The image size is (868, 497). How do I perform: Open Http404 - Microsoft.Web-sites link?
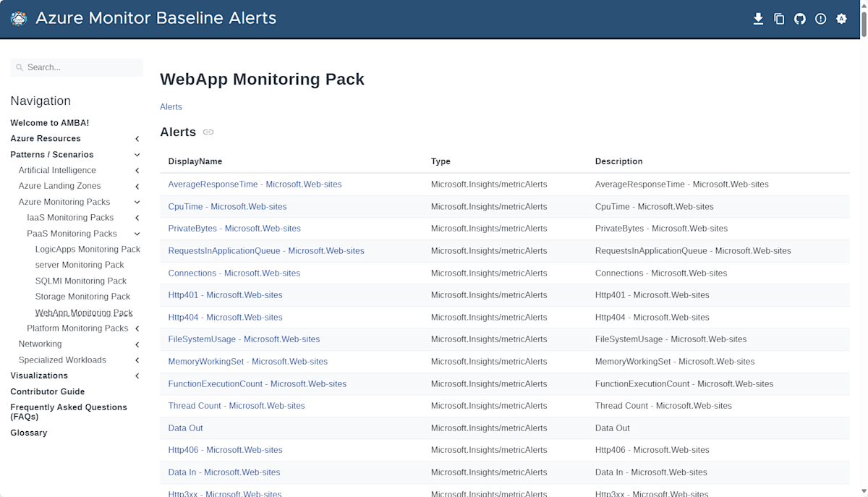[x=225, y=317]
